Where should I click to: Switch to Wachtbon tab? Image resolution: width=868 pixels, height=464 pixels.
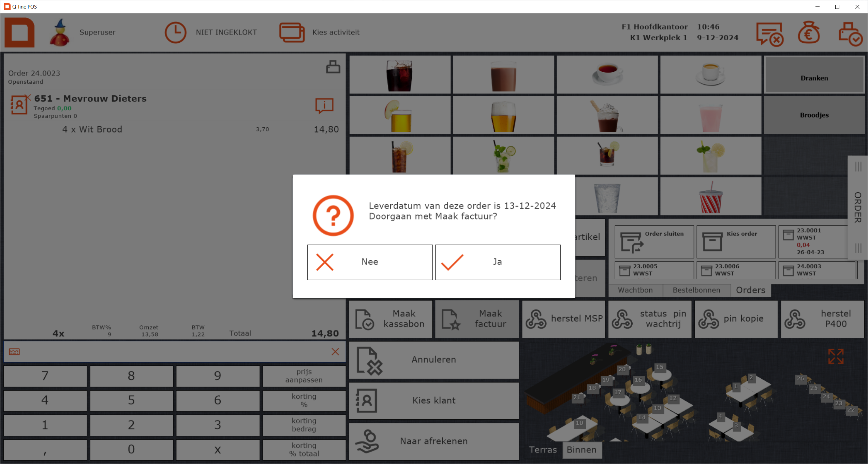point(635,290)
